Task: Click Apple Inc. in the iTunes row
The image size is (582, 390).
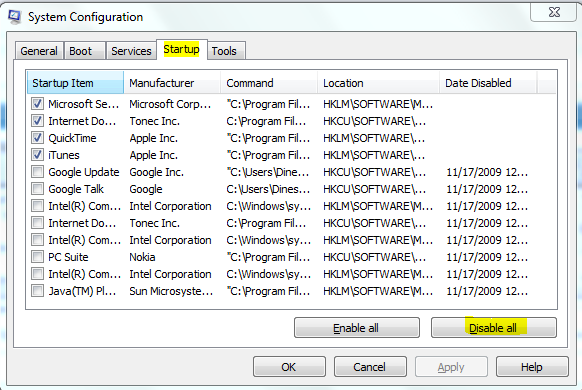Action: pos(153,155)
